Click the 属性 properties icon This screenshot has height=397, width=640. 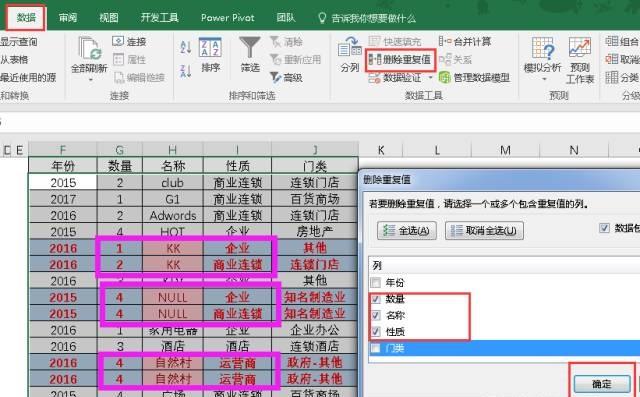118,60
